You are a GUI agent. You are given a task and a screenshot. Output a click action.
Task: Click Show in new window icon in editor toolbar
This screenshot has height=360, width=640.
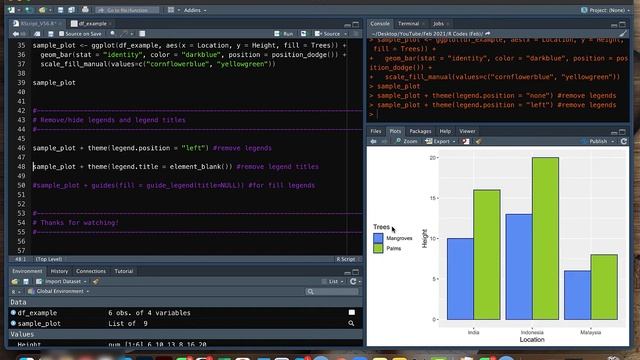37,34
